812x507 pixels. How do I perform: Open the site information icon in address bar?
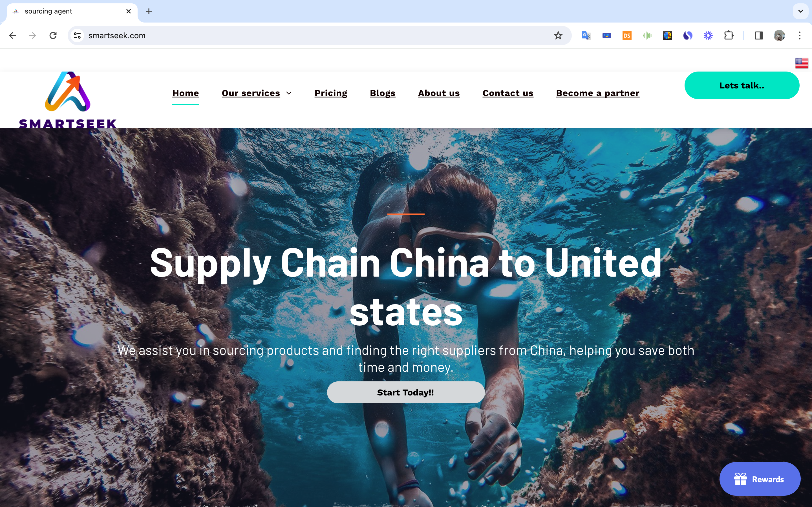click(77, 35)
